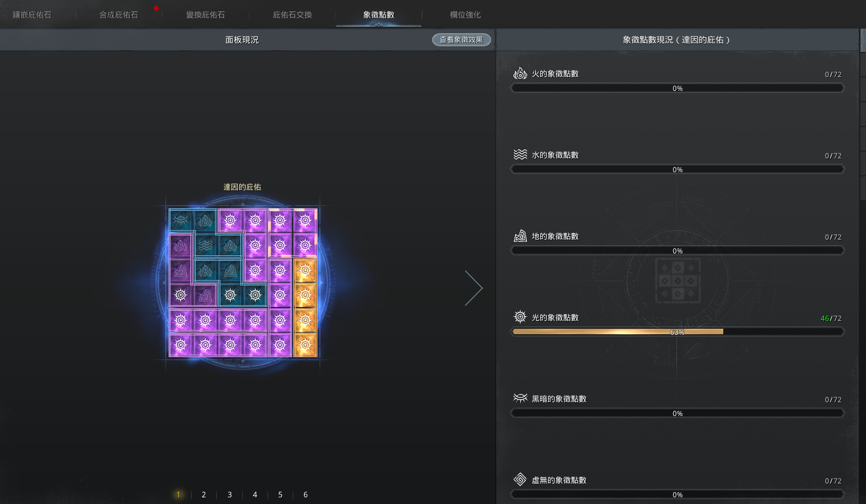866x504 pixels.
Task: Click the light emblem 63% progress bar
Action: 678,332
